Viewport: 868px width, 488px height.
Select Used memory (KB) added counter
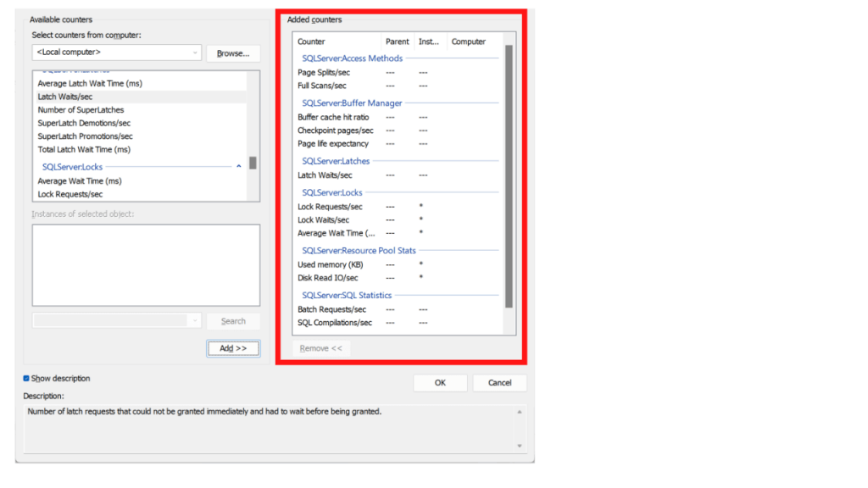pos(331,265)
